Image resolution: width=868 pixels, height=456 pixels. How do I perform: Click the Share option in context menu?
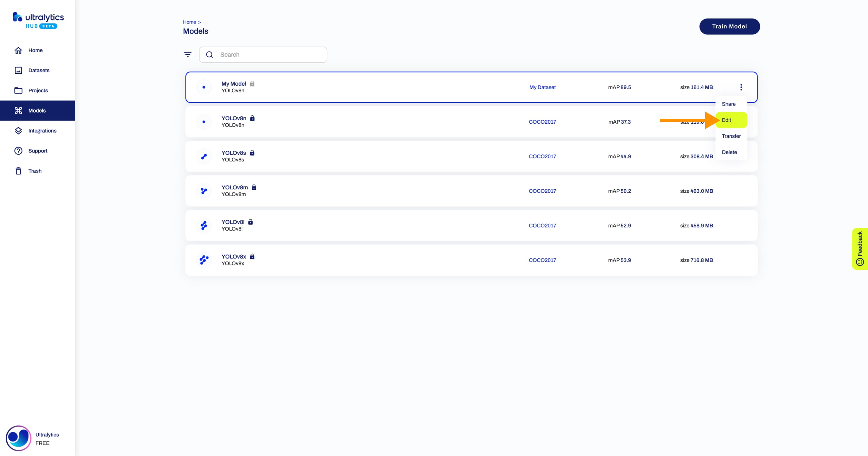pos(729,103)
